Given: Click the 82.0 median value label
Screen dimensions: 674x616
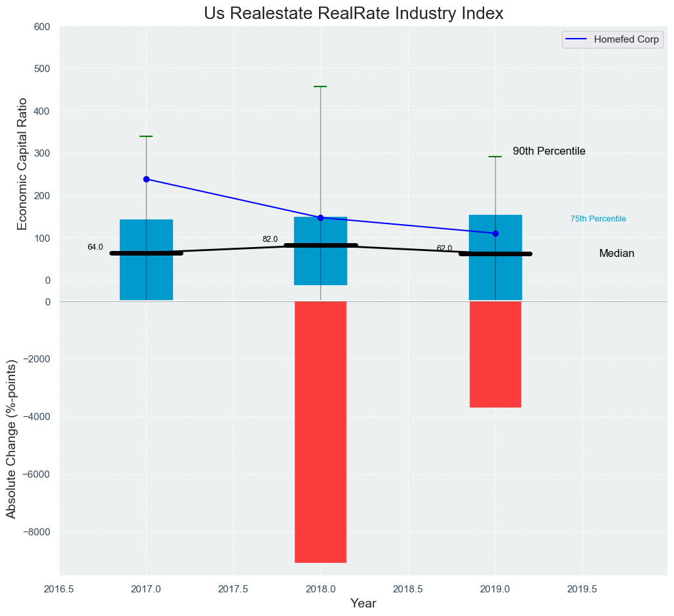Looking at the screenshot, I should pos(270,239).
